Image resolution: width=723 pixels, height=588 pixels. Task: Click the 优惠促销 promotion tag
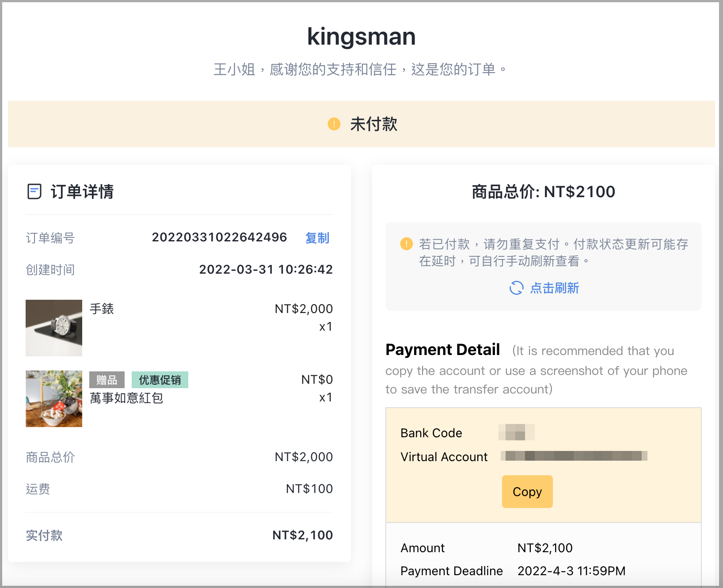[x=160, y=380]
